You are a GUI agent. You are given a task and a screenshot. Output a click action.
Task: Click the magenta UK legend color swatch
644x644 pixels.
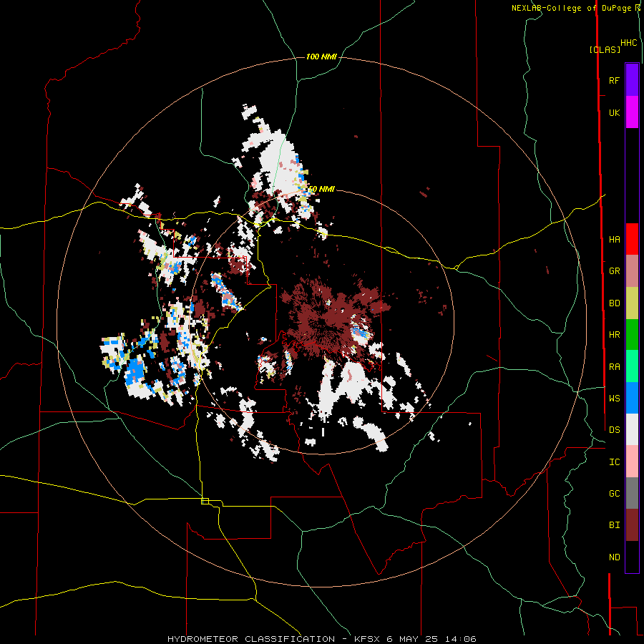[x=632, y=112]
